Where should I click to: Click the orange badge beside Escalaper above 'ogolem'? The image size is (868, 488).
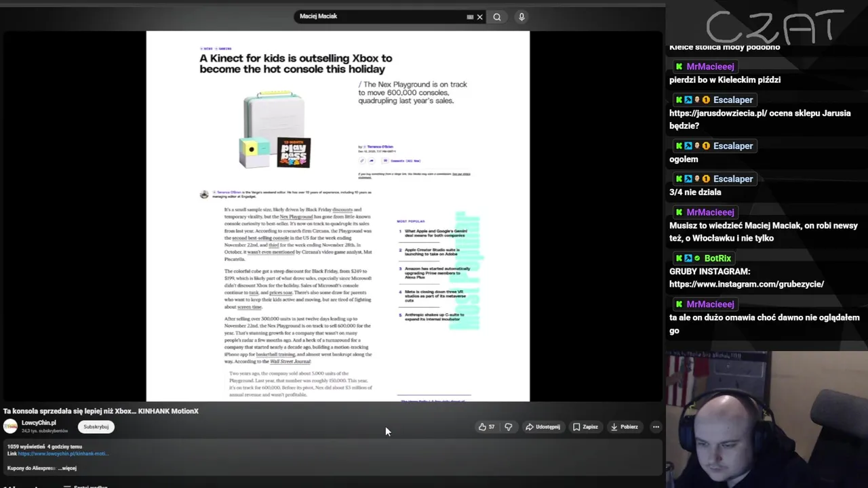click(706, 146)
